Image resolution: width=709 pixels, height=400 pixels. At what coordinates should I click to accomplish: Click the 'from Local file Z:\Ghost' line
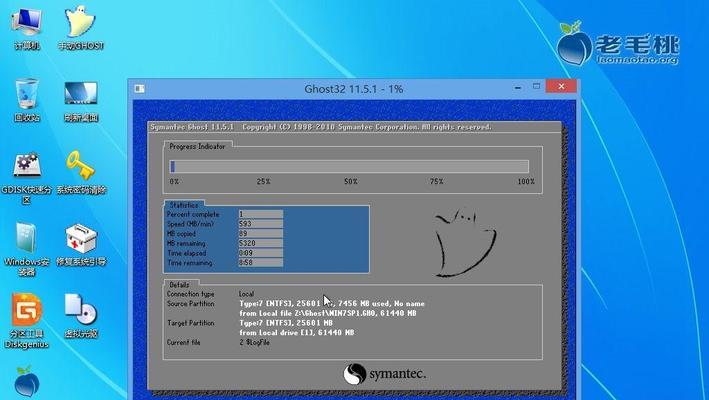pos(328,313)
